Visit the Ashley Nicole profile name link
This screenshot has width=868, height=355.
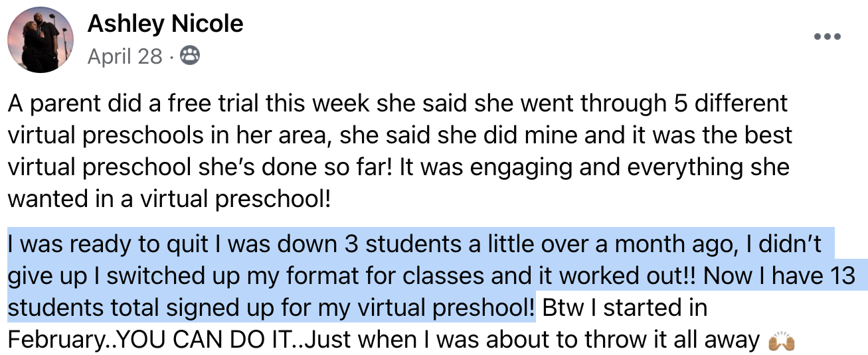coord(165,25)
